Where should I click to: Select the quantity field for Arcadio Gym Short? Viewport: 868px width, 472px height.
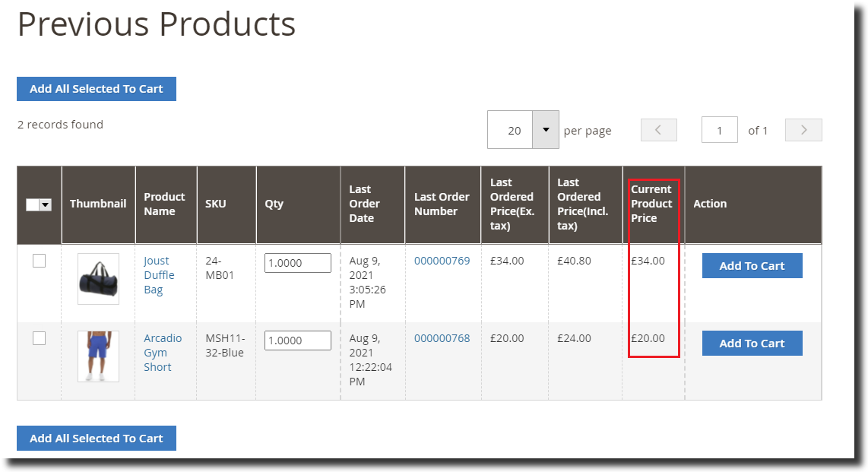pos(297,340)
